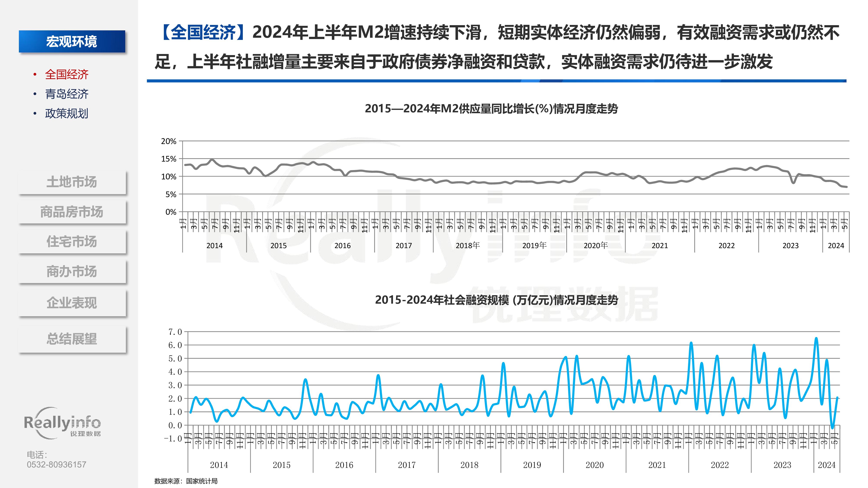Click the 2020年 year label under M2 chart
The width and height of the screenshot is (868, 488).
(x=596, y=246)
